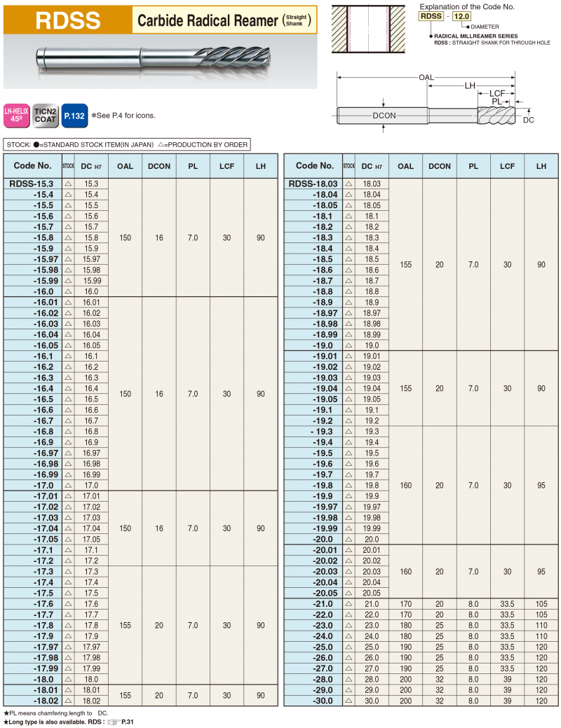561x728 pixels.
Task: Click the stock triangle for RDSS-15.3
Action: (x=68, y=184)
